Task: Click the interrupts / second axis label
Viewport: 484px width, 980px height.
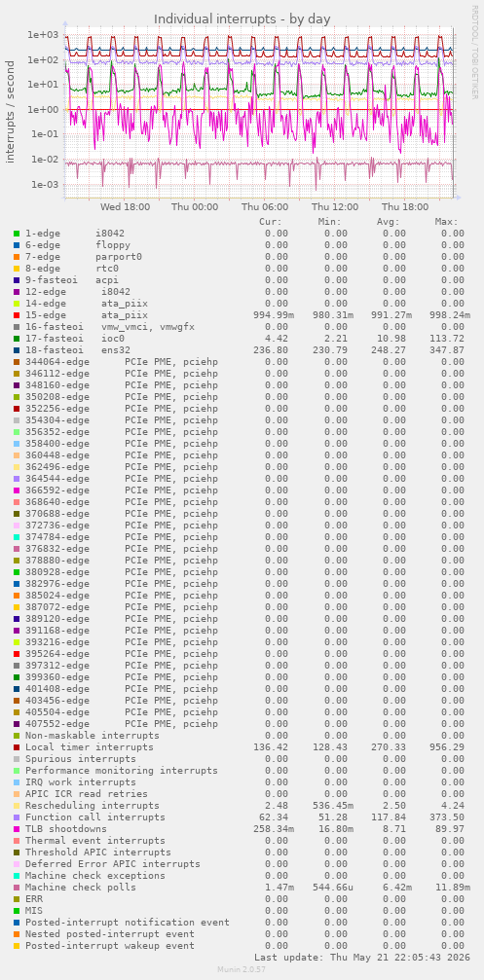Action: coord(10,111)
